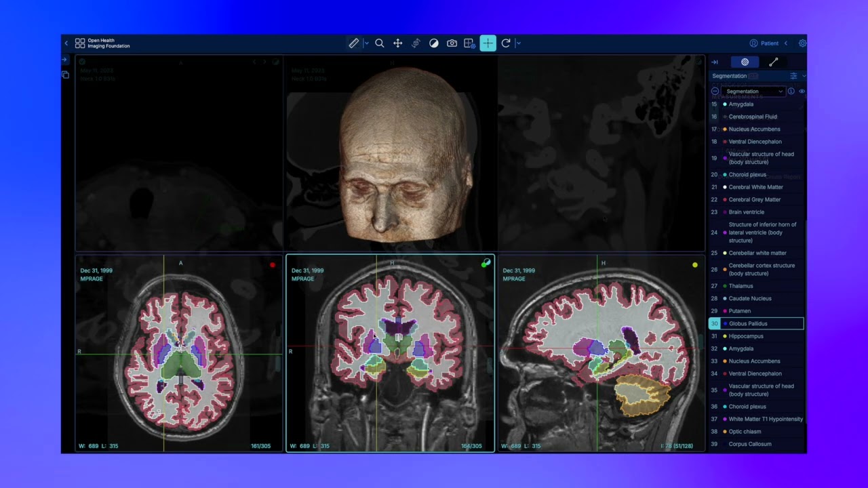Expand the more tools dropdown after Reset
Screen dimensions: 868x488
click(x=518, y=43)
